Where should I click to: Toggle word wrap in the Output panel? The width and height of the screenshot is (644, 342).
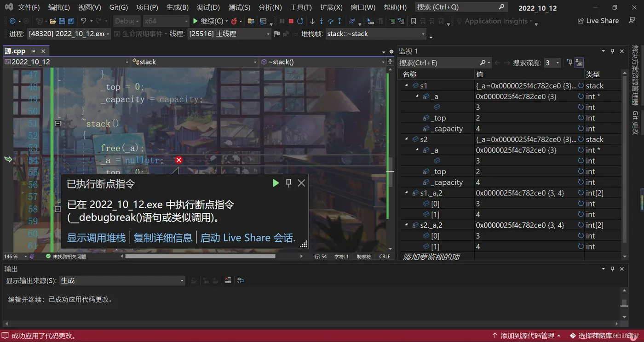pyautogui.click(x=240, y=280)
